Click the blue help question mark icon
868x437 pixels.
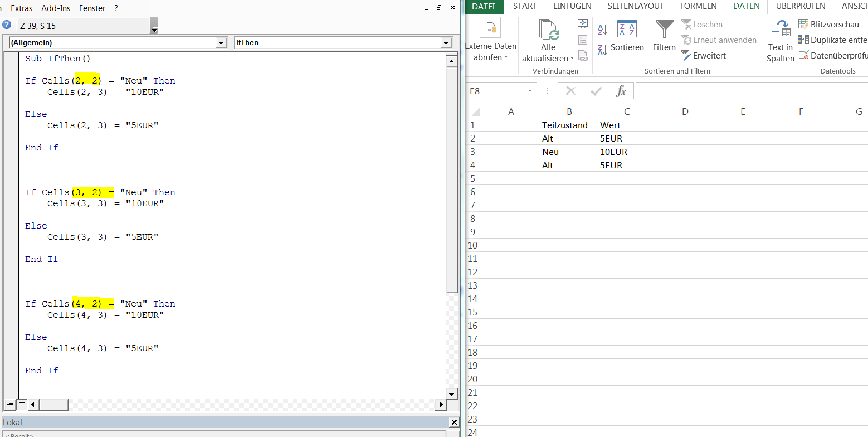[7, 25]
